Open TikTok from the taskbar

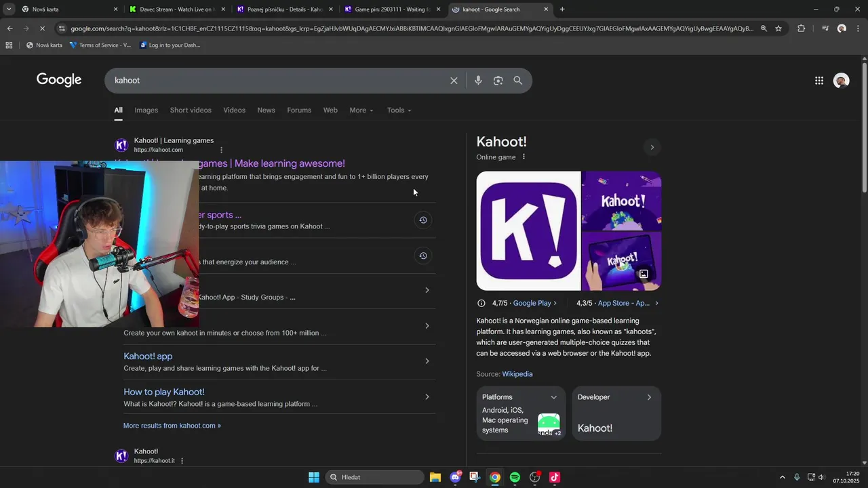click(554, 477)
